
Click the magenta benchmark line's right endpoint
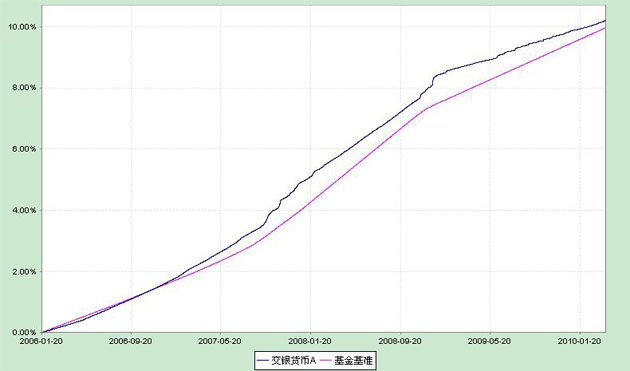pyautogui.click(x=605, y=28)
